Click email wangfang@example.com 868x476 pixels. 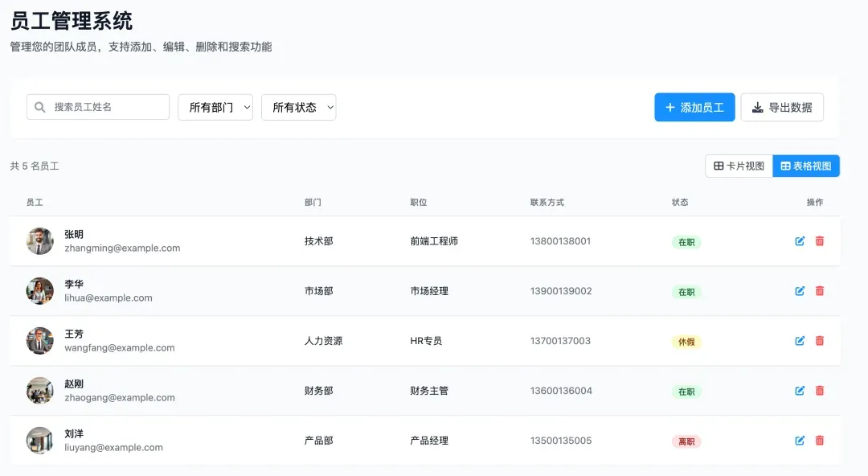(x=120, y=348)
